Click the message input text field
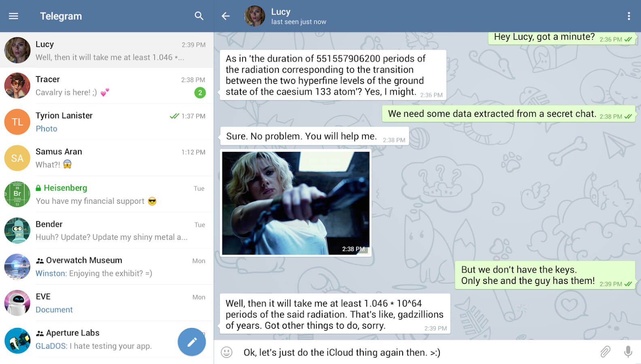 417,352
